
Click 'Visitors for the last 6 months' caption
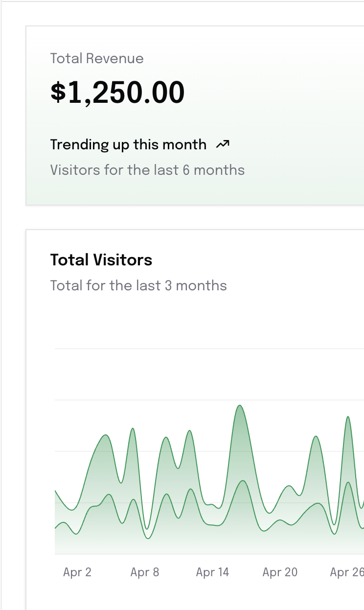(x=147, y=170)
